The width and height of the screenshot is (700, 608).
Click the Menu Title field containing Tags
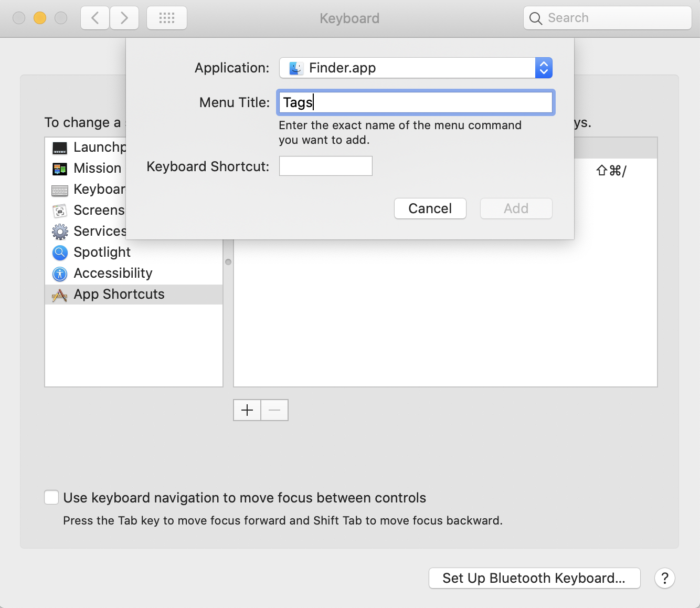pos(416,102)
